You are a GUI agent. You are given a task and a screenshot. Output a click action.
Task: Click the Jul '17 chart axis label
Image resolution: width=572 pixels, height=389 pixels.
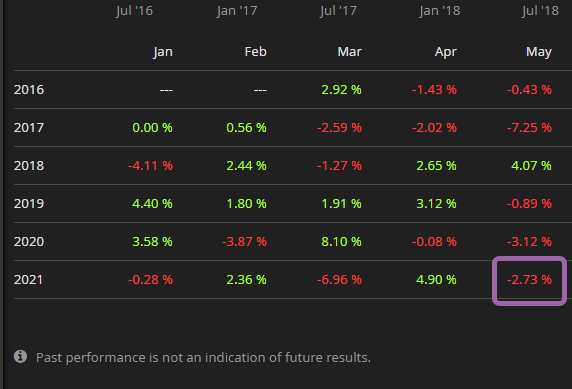click(338, 11)
